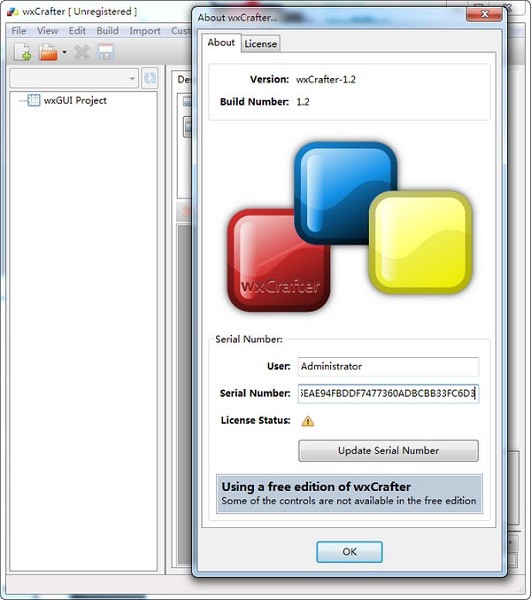Click the grayed delete X toolbar icon

pyautogui.click(x=82, y=52)
